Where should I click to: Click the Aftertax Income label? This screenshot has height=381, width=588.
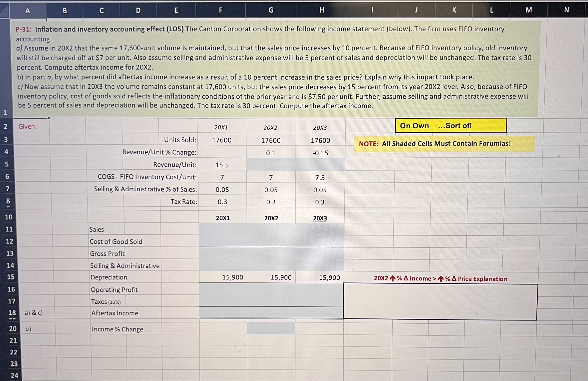click(115, 313)
